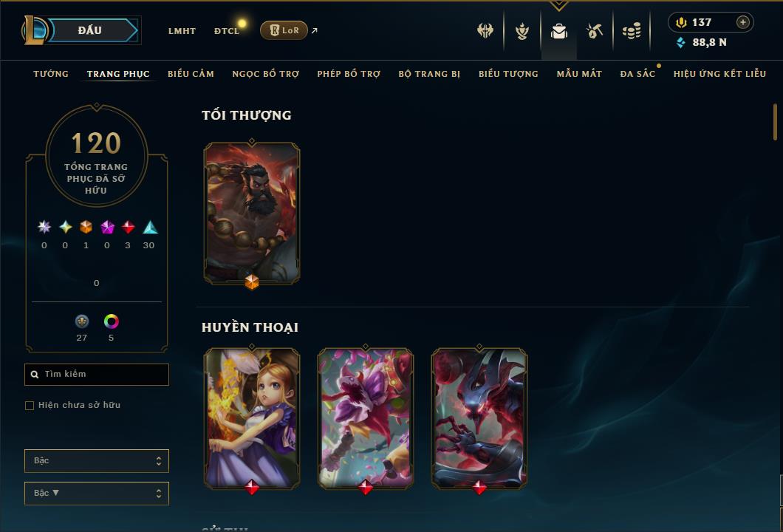
Task: Click the ĐẤU play button
Action: [x=90, y=30]
